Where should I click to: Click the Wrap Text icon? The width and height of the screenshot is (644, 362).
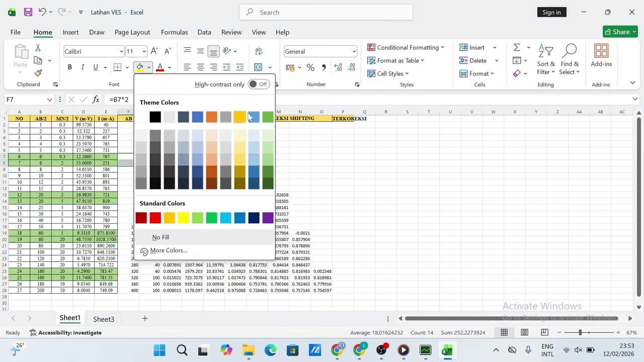click(259, 51)
